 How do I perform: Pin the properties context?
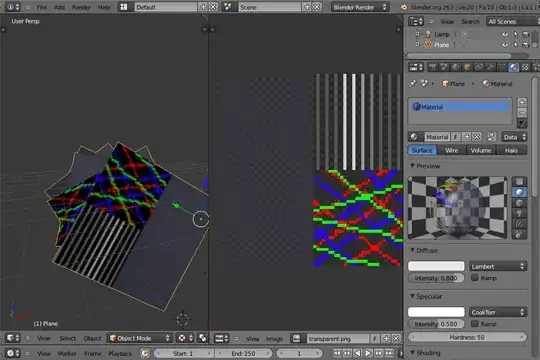click(x=413, y=83)
